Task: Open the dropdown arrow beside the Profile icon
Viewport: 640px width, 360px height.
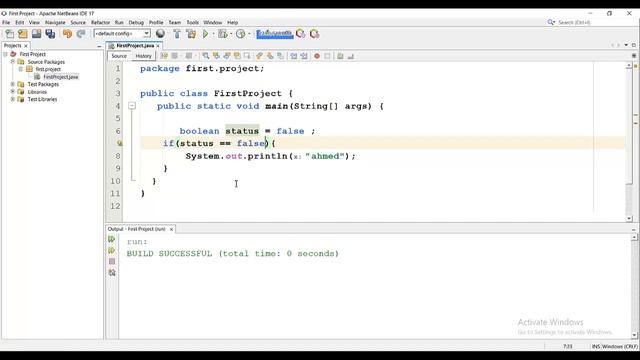Action: click(249, 34)
